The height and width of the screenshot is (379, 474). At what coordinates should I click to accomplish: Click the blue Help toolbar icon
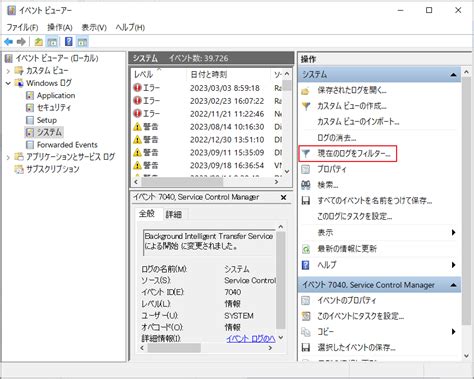pos(69,42)
